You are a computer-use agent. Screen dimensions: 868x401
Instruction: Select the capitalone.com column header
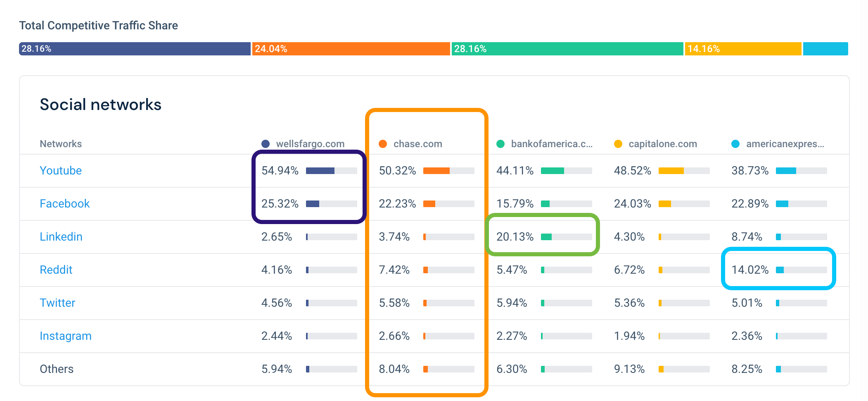point(663,144)
